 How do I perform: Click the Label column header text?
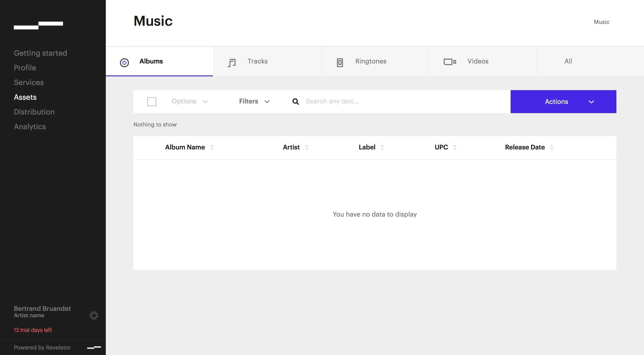click(367, 147)
